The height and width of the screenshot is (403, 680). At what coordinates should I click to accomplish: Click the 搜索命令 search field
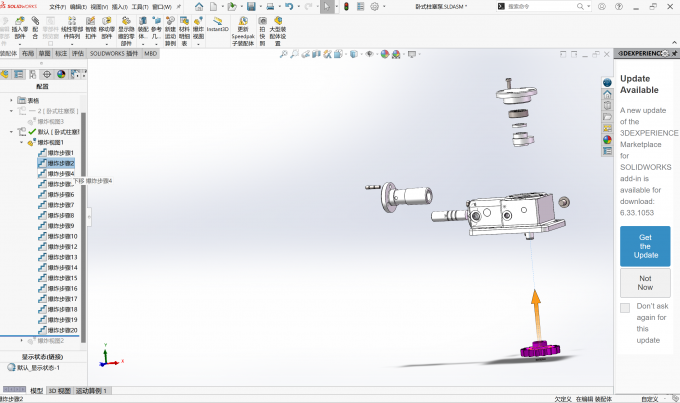point(541,7)
